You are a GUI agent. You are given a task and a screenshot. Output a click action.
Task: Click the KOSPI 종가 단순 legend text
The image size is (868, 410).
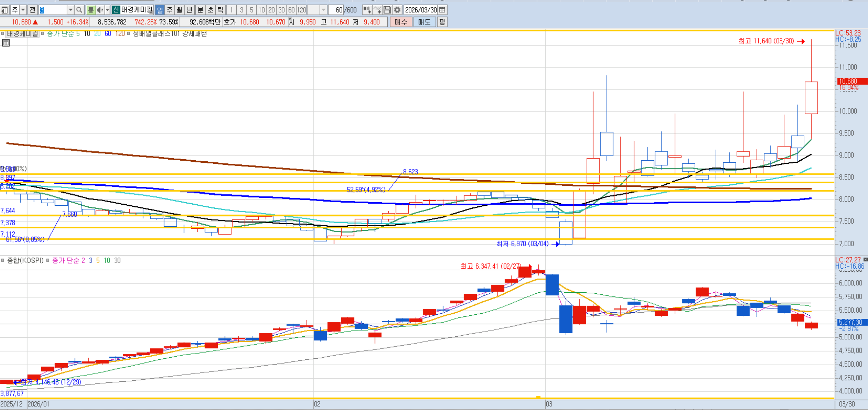66,261
